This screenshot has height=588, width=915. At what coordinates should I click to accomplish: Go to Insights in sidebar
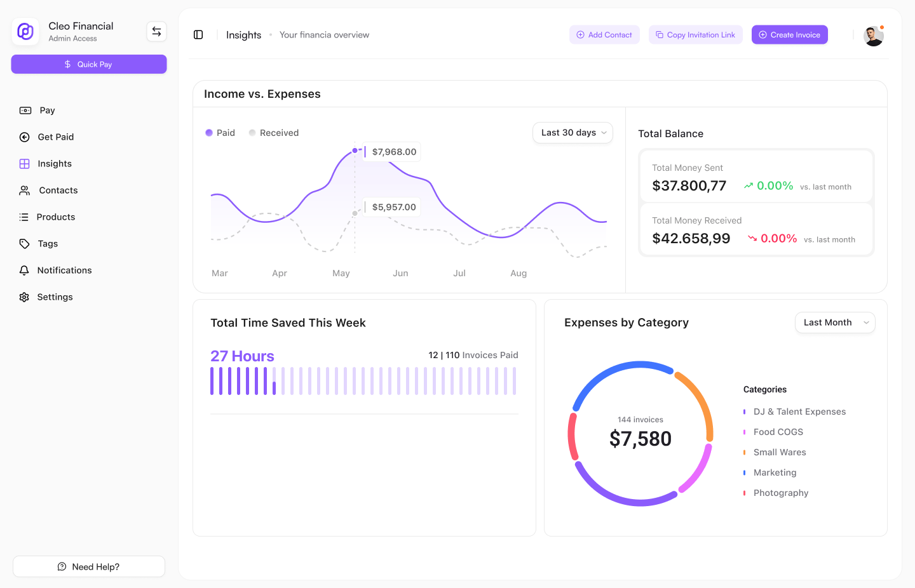coord(54,164)
